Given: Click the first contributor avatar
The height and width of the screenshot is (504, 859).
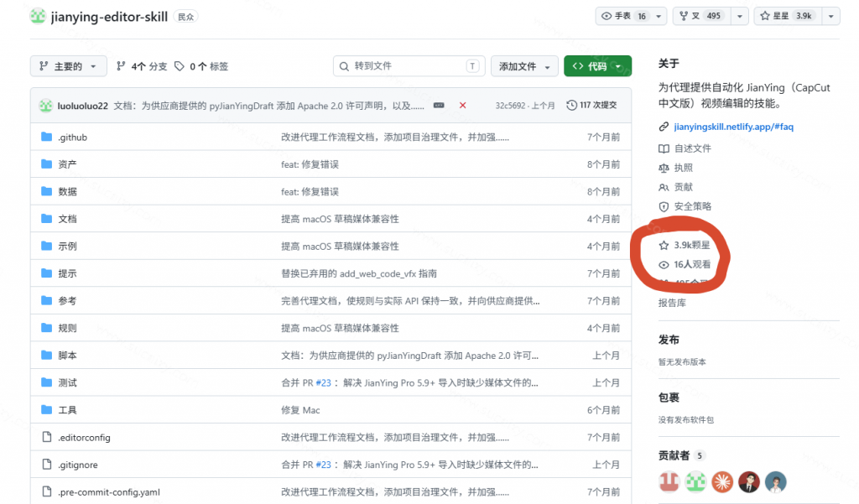Looking at the screenshot, I should (669, 481).
